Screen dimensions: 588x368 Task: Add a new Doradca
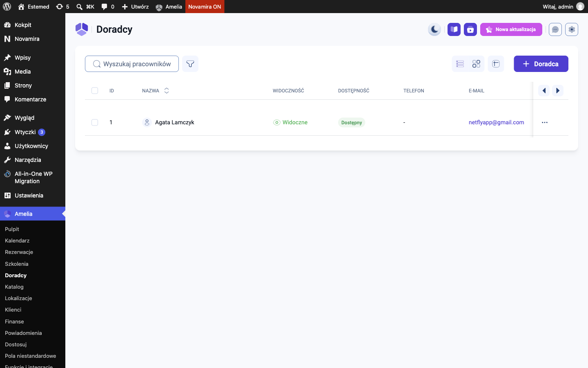tap(541, 64)
